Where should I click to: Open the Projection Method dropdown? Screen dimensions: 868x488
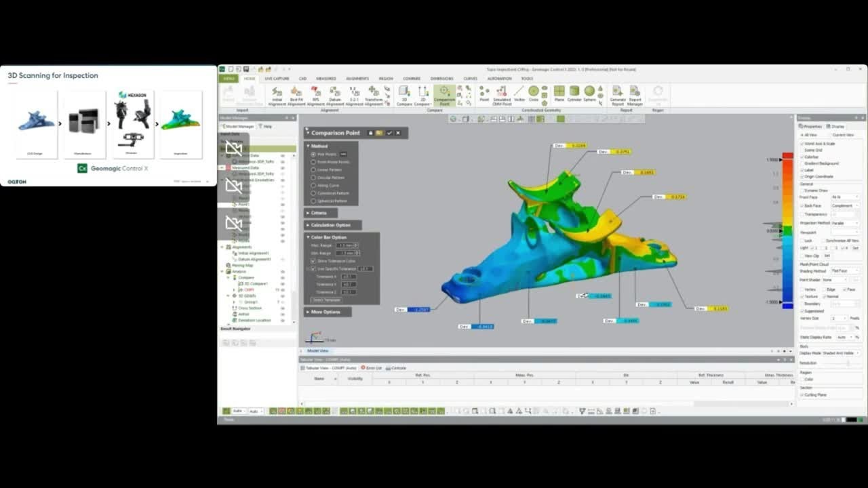pos(845,223)
